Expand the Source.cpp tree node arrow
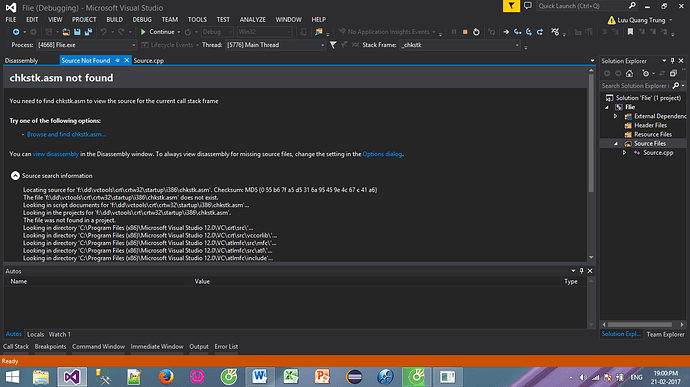The image size is (690, 387). [624, 153]
